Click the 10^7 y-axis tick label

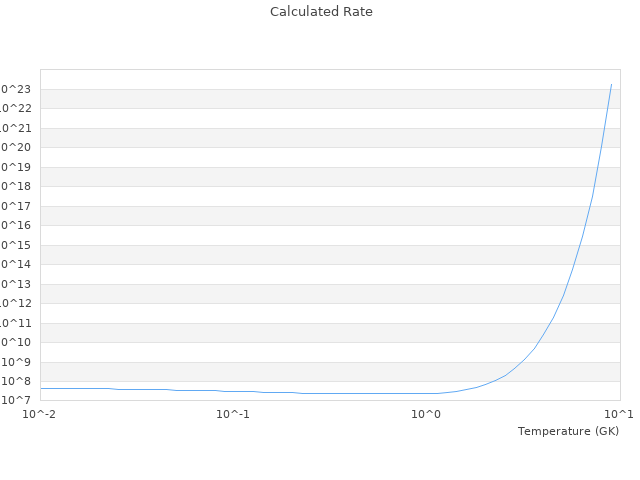point(19,401)
